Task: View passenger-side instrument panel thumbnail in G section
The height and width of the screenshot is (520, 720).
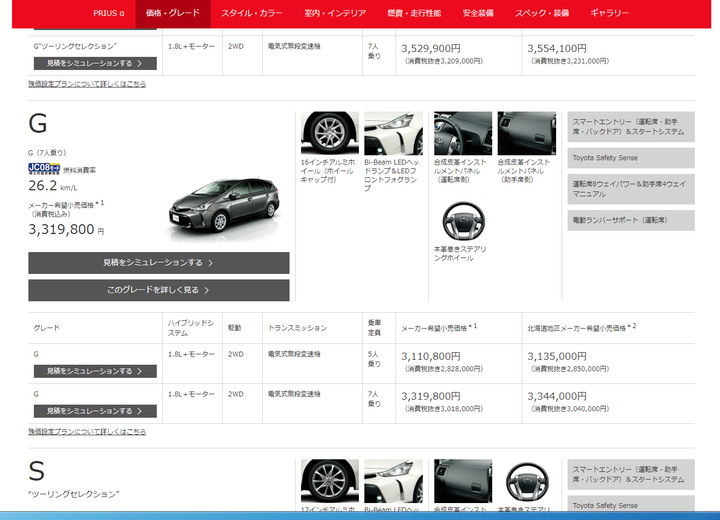Action: click(527, 133)
